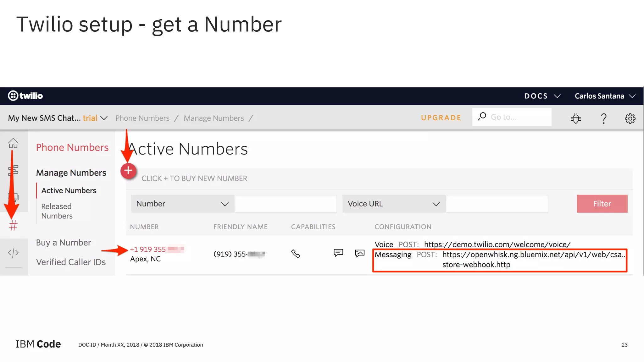
Task: Click the Number filter text field
Action: point(286,204)
